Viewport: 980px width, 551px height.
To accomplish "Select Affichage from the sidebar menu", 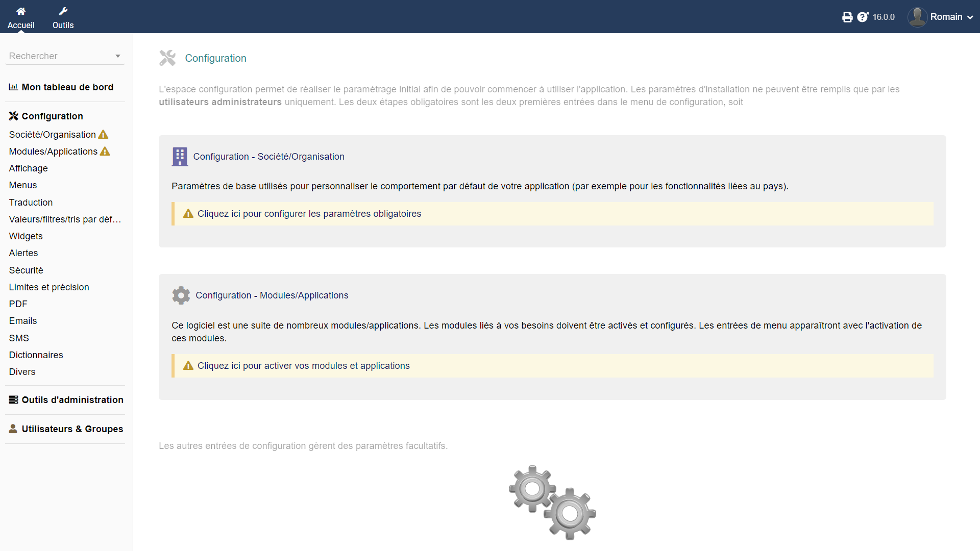I will [x=28, y=168].
